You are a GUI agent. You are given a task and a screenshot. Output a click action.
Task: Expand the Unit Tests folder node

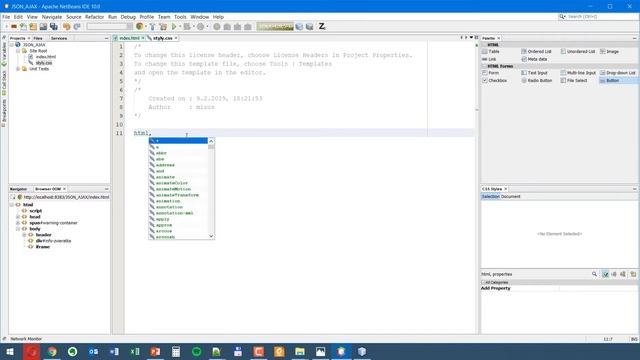[18, 69]
